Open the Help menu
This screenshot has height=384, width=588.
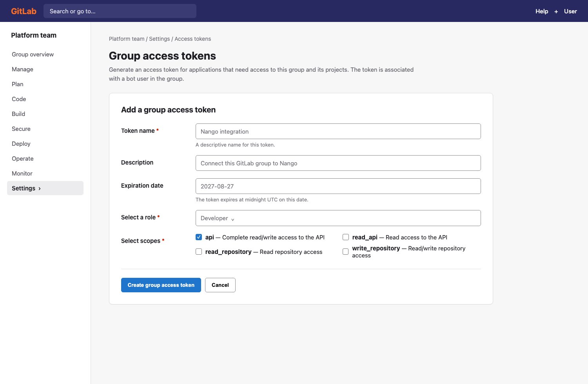[542, 11]
